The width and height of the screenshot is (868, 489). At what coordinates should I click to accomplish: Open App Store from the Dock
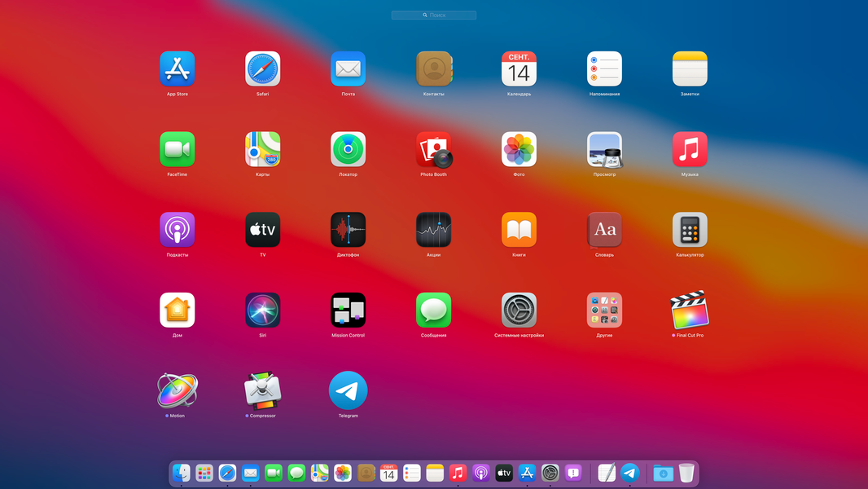point(527,473)
